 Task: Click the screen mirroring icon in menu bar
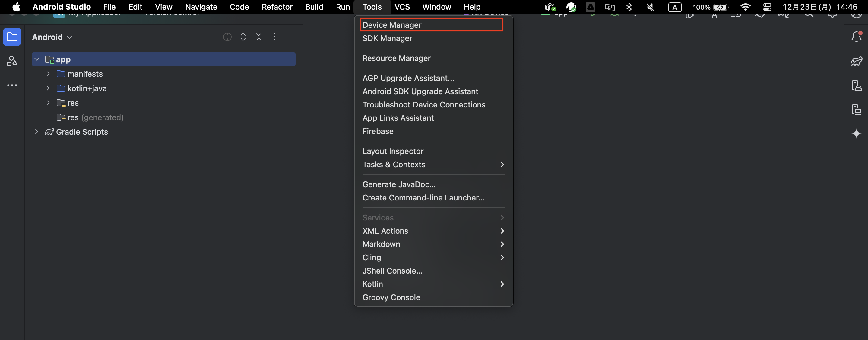[610, 7]
